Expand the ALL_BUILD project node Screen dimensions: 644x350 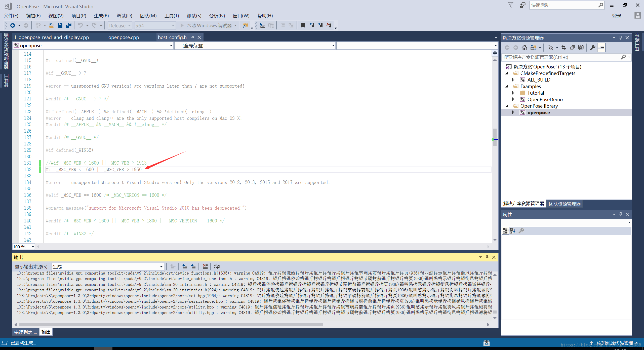coord(513,80)
